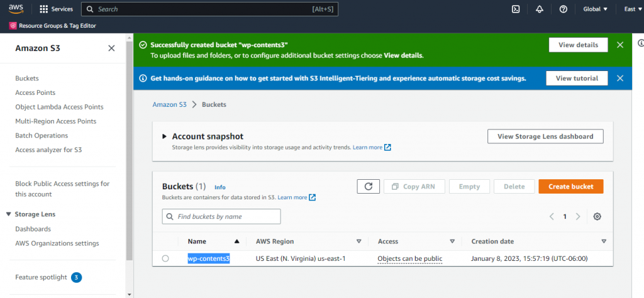Click View Storage Lens dashboard button
Image resolution: width=644 pixels, height=298 pixels.
[x=545, y=136]
